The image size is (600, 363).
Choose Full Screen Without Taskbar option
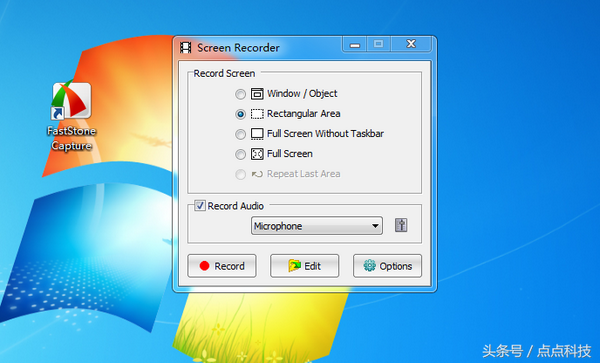pyautogui.click(x=240, y=134)
